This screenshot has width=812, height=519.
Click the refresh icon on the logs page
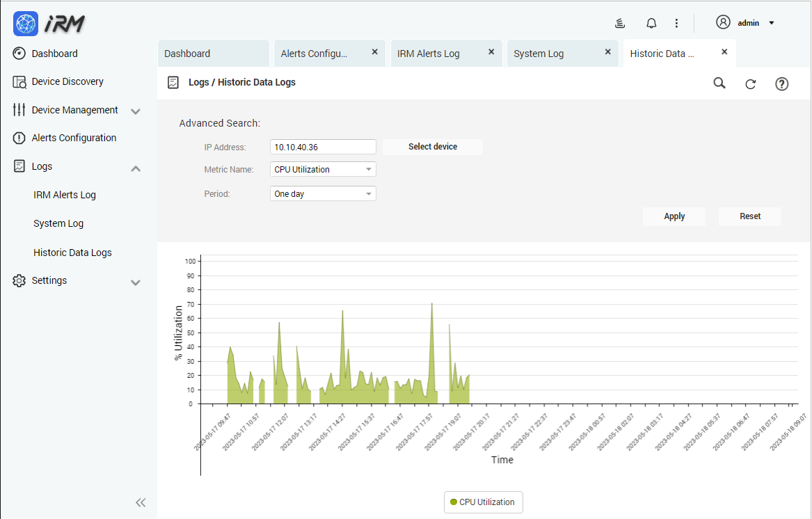point(750,83)
